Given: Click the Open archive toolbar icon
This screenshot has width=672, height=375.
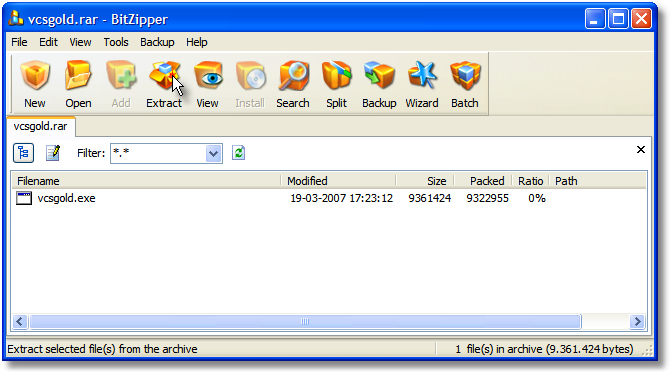Looking at the screenshot, I should click(78, 76).
